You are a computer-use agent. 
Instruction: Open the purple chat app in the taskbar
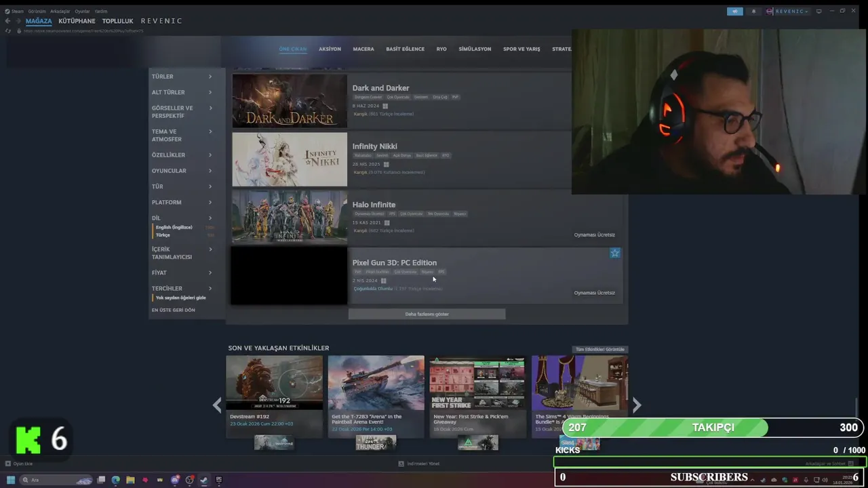click(175, 480)
